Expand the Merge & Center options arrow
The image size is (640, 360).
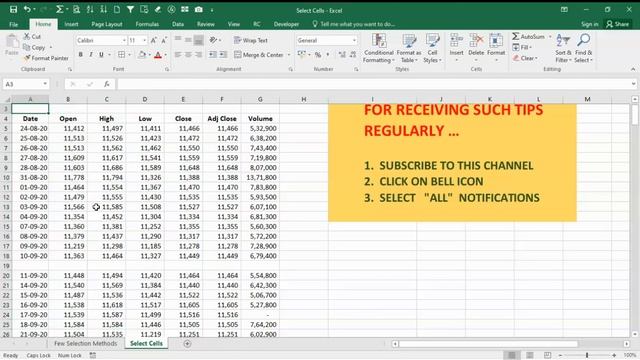tap(289, 55)
